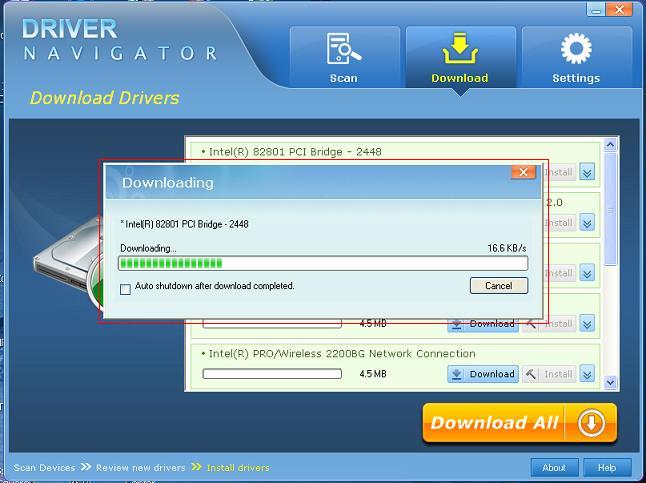Screen dimensions: 646x483
Task: Click Review new drivers breadcrumb step
Action: (x=141, y=468)
